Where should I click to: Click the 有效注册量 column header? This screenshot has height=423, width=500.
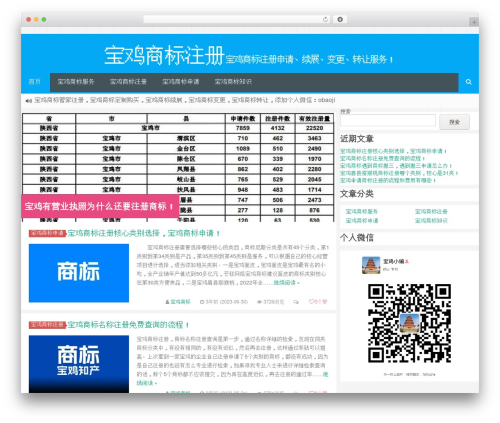click(314, 119)
